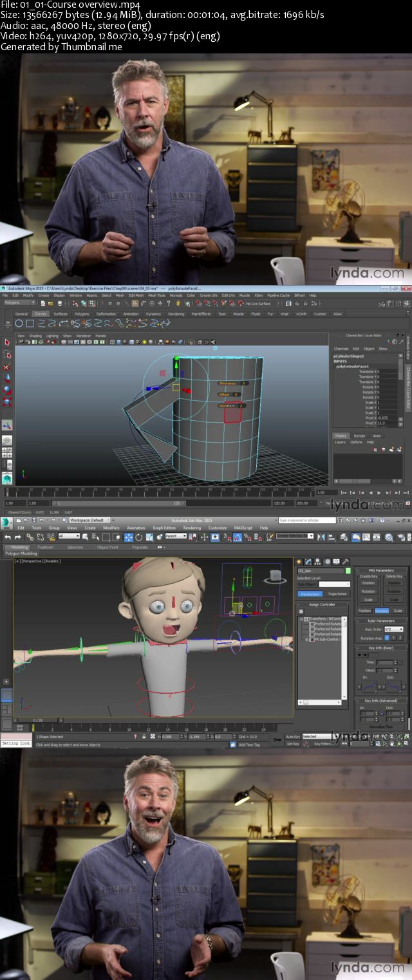This screenshot has width=412, height=980.
Task: Enable the Rotation Axis X button
Action: pos(387,638)
